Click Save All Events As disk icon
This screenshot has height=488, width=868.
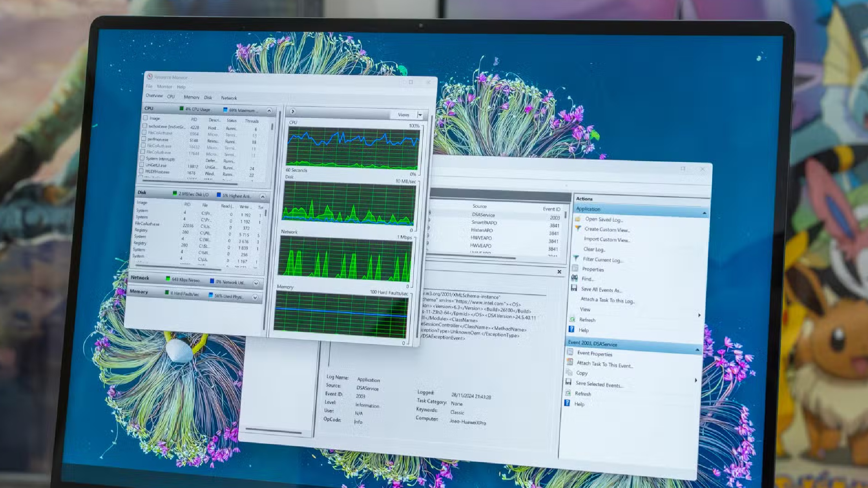point(574,288)
